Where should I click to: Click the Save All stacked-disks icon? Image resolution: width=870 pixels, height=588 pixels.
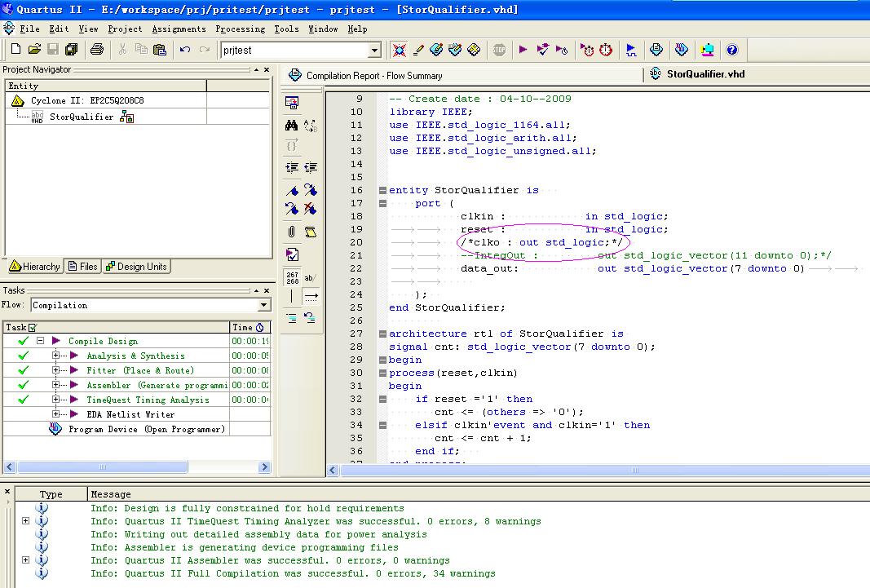[72, 50]
